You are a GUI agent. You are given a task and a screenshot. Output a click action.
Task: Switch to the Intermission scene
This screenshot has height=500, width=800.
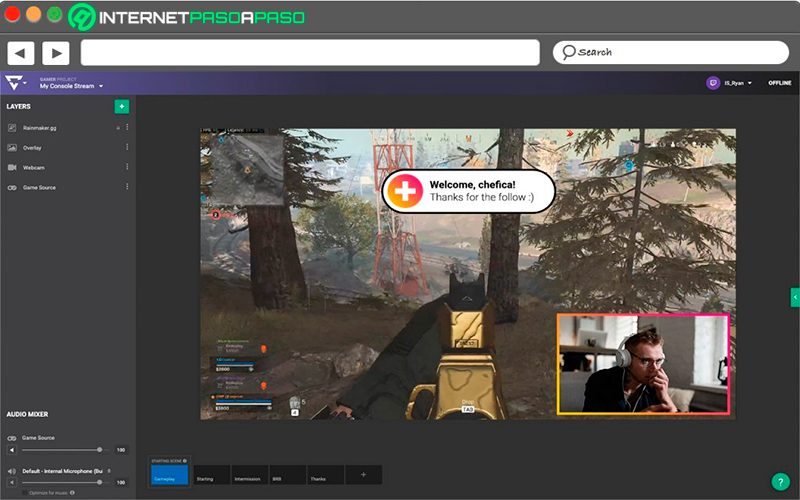click(x=250, y=474)
